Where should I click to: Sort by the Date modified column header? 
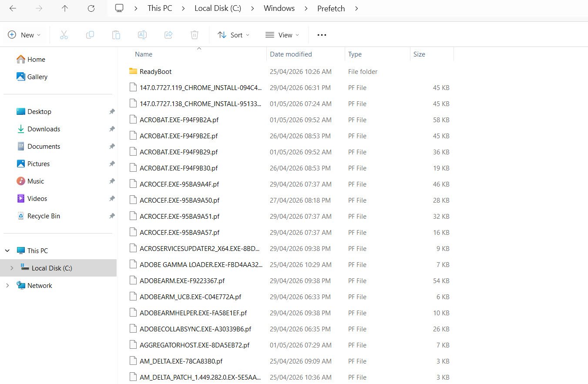click(291, 54)
